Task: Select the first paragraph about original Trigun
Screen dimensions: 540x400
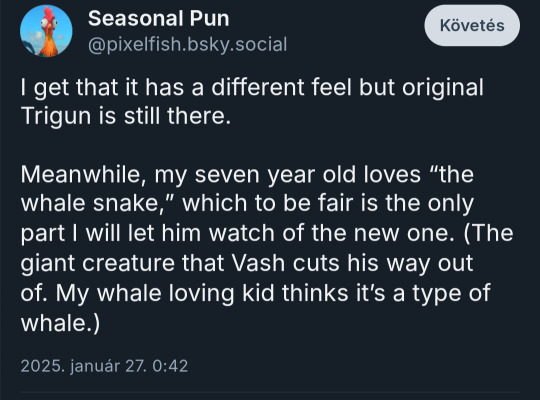Action: (252, 101)
